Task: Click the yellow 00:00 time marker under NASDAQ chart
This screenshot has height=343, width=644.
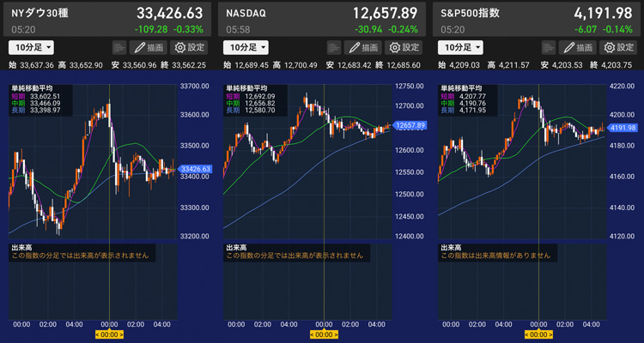Action: point(324,334)
